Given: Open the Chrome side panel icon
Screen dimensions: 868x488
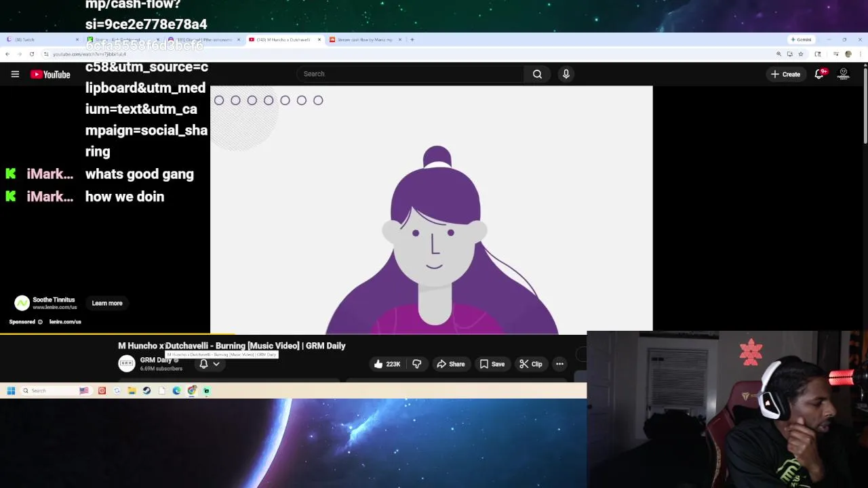Looking at the screenshot, I should (818, 54).
